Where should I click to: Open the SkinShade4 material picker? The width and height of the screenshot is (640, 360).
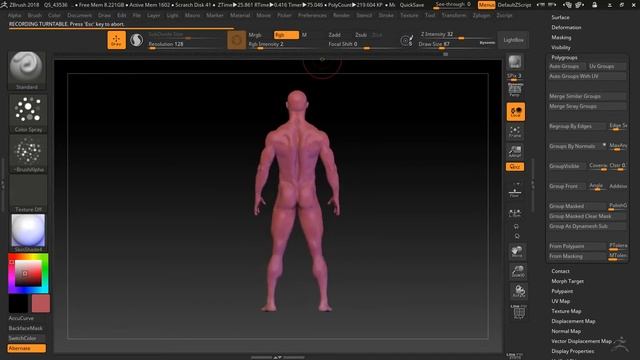point(28,233)
